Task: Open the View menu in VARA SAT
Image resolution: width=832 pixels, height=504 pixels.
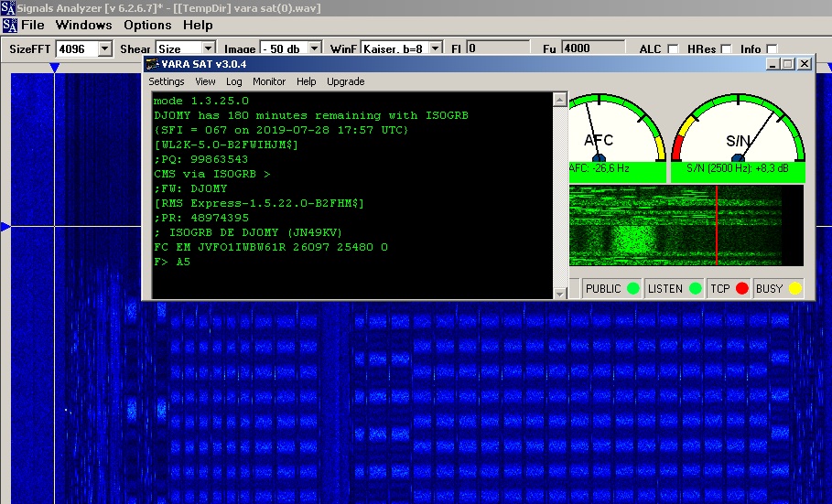Action: 205,81
